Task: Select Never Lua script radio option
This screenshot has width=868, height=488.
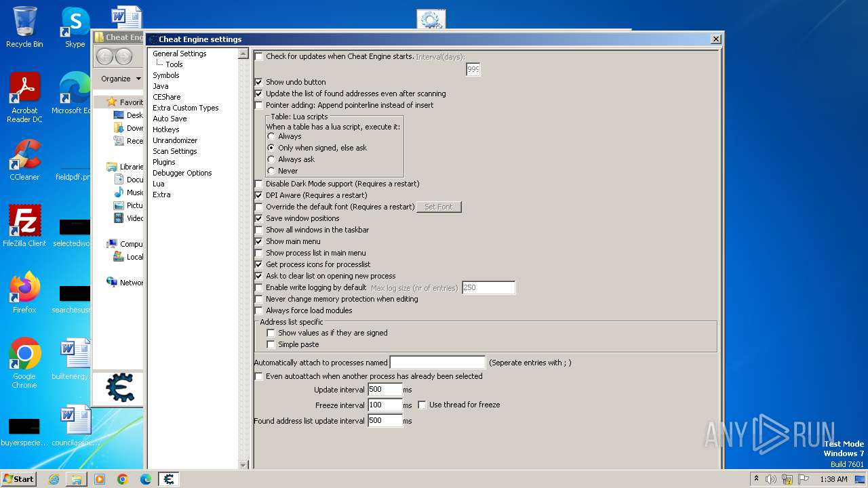Action: click(x=271, y=171)
